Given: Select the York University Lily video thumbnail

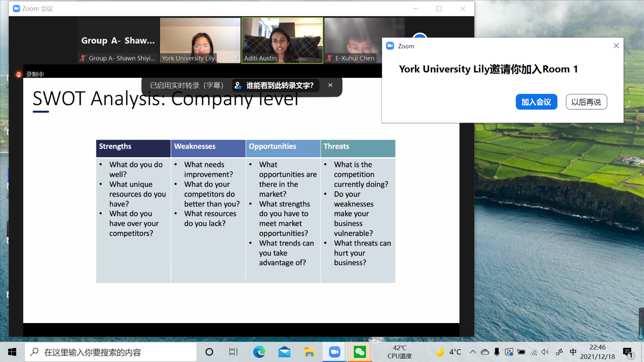Looking at the screenshot, I should tap(200, 41).
